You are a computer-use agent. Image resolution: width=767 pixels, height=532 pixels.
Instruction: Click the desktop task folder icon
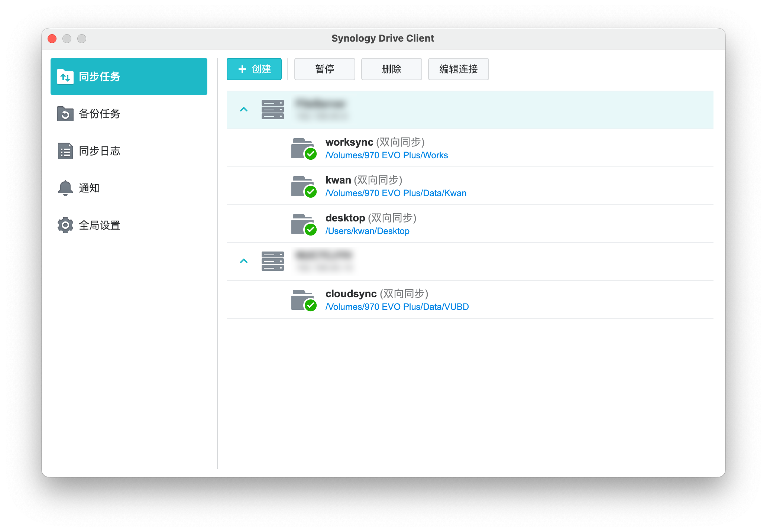click(303, 224)
